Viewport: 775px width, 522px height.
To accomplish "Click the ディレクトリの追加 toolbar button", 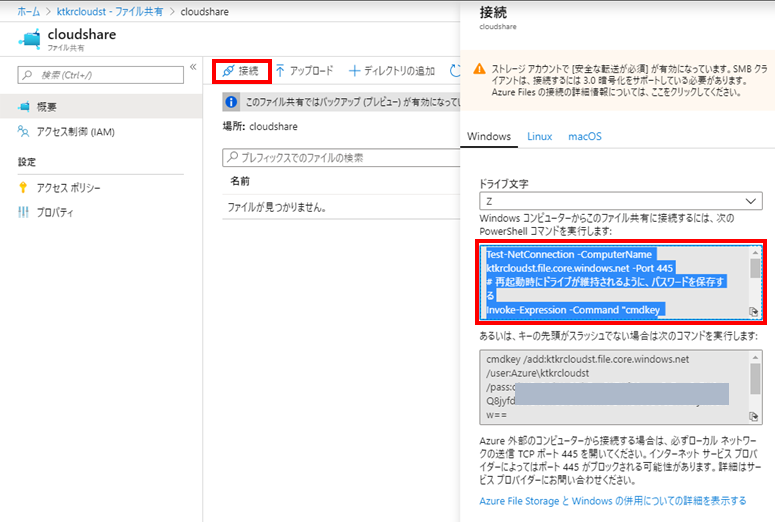I will 392,71.
